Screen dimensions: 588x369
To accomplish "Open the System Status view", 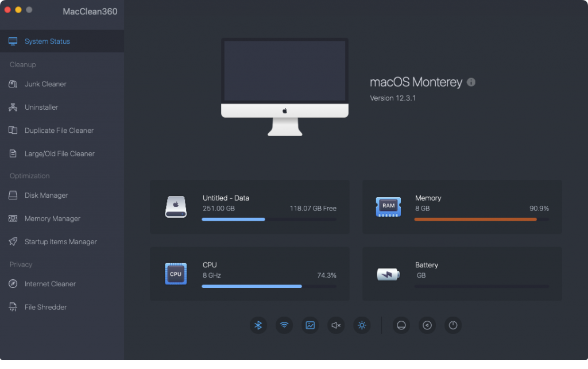I will 62,41.
